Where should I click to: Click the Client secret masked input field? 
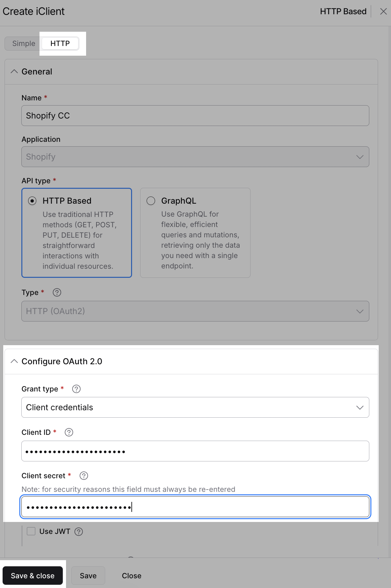click(x=195, y=507)
